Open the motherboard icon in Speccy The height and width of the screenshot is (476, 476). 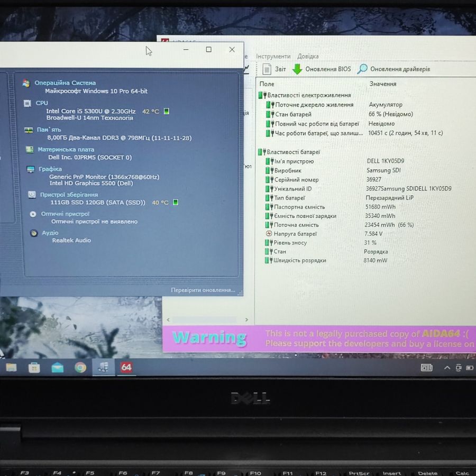30,150
